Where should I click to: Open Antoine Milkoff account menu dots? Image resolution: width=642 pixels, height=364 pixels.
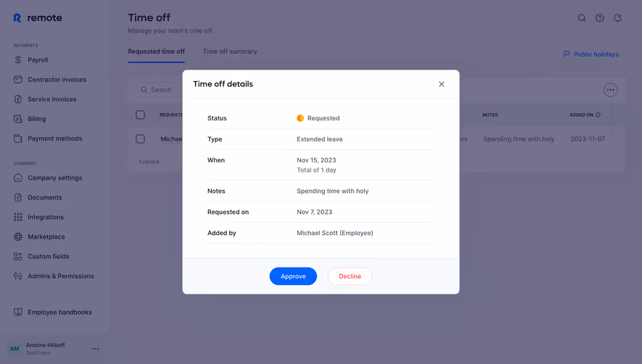pyautogui.click(x=96, y=349)
